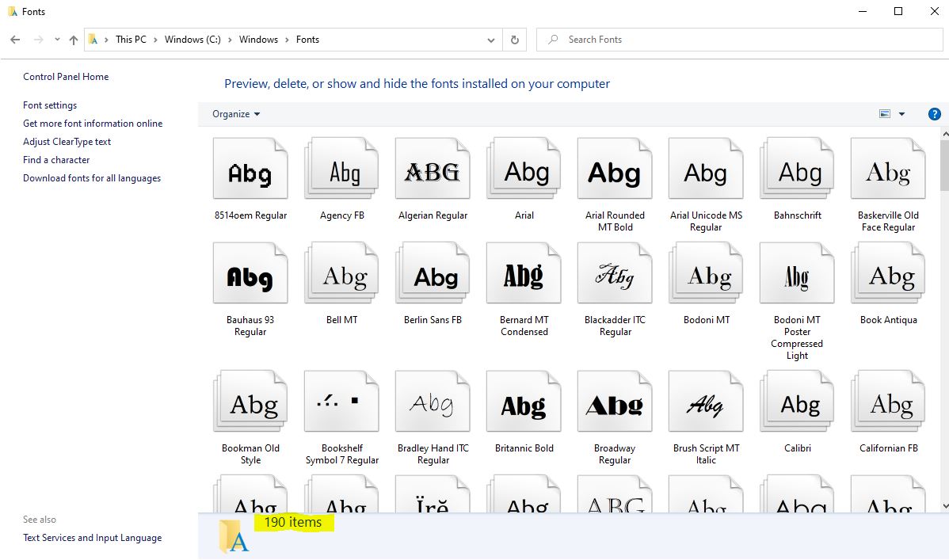This screenshot has height=560, width=949.
Task: Click This PC in the address path
Action: tap(131, 40)
